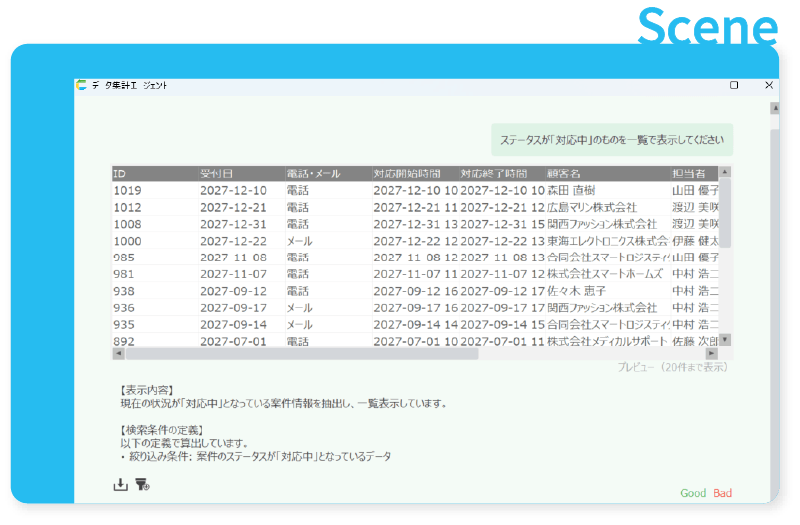The height and width of the screenshot is (525, 800).
Task: Click the horizontal scroll right arrow
Action: pos(713,353)
